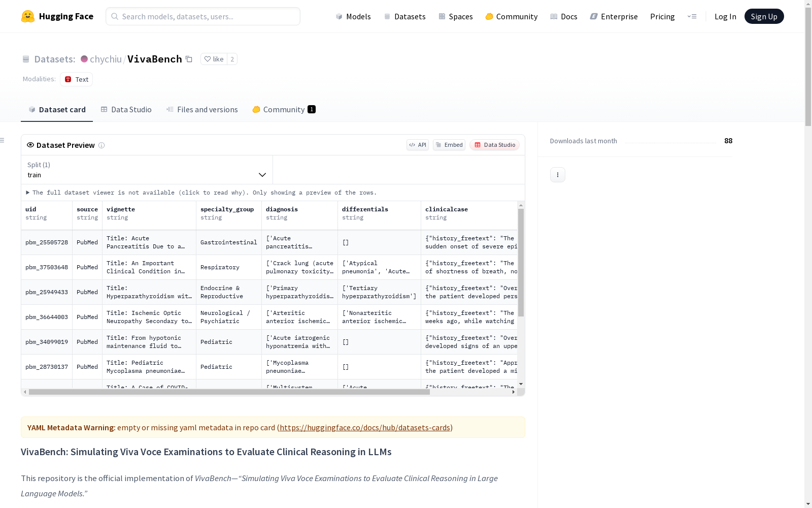Click the table horizontal scrollbar thumb
Viewport: 812px width, 508px height.
point(229,392)
